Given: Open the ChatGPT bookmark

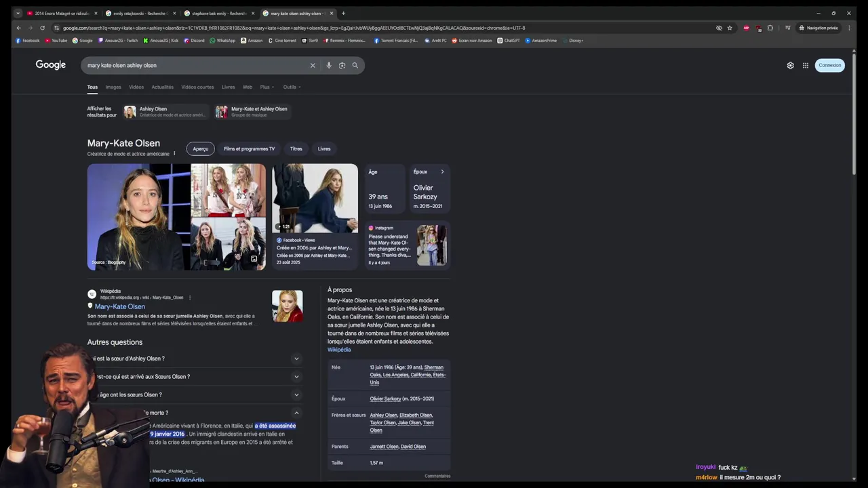Looking at the screenshot, I should coord(509,41).
